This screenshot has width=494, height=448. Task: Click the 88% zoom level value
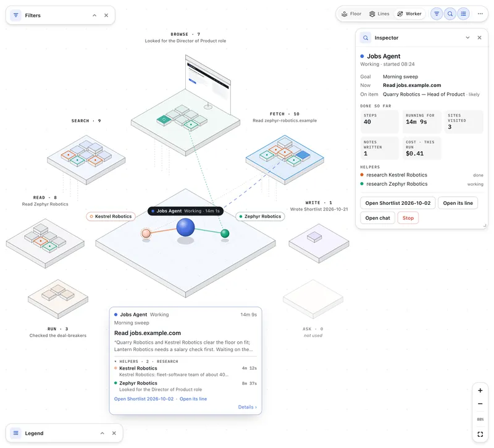coord(480,420)
